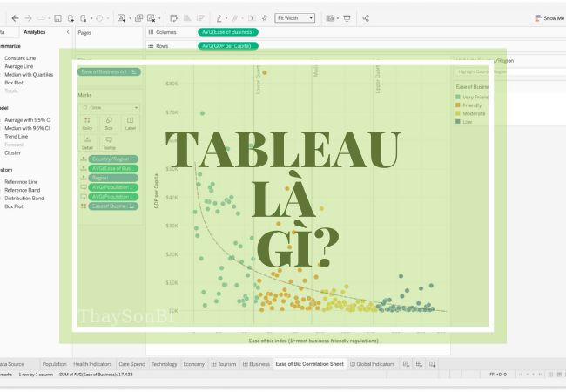Image resolution: width=566 pixels, height=392 pixels.
Task: Click the Highlight Country/Region search field
Action: coord(509,71)
